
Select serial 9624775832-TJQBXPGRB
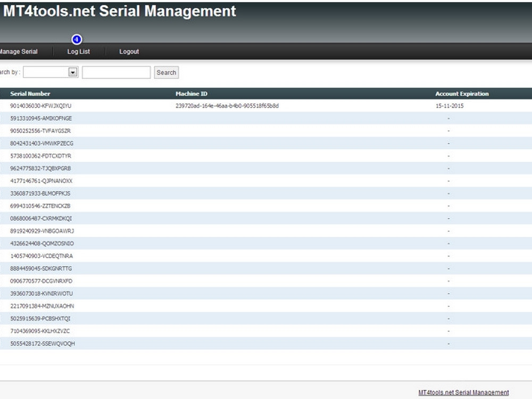click(x=40, y=168)
